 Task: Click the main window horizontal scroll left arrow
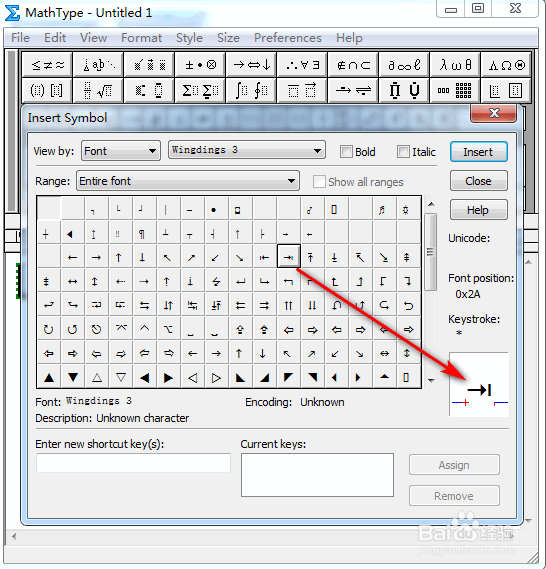(x=14, y=536)
